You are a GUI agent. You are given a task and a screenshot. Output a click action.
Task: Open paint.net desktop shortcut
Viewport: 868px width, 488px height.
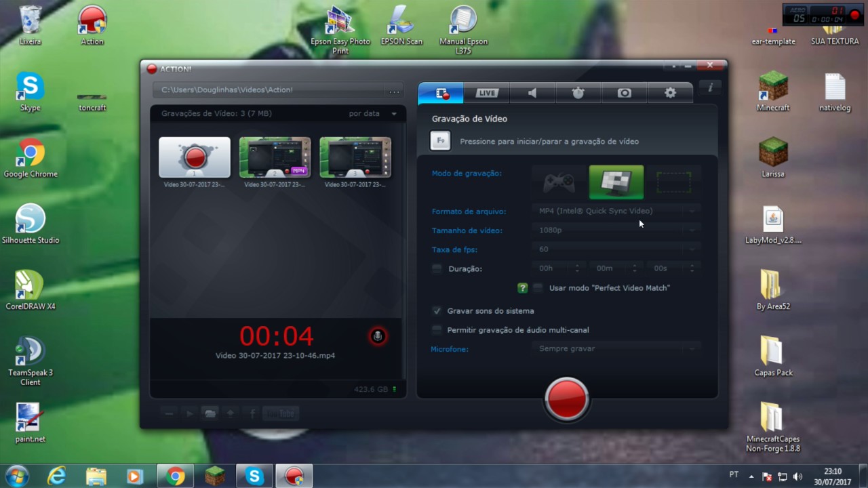[31, 423]
